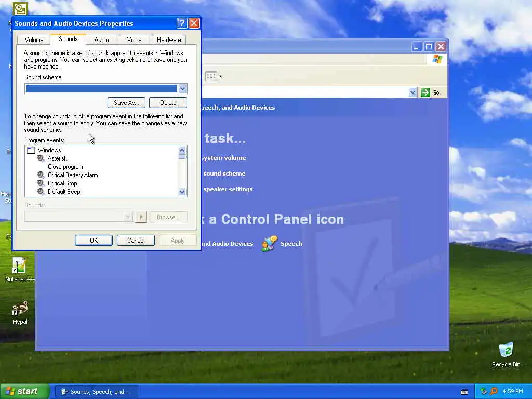Image resolution: width=532 pixels, height=399 pixels.
Task: Click the speaker icon beside Asterisk
Action: (x=41, y=158)
